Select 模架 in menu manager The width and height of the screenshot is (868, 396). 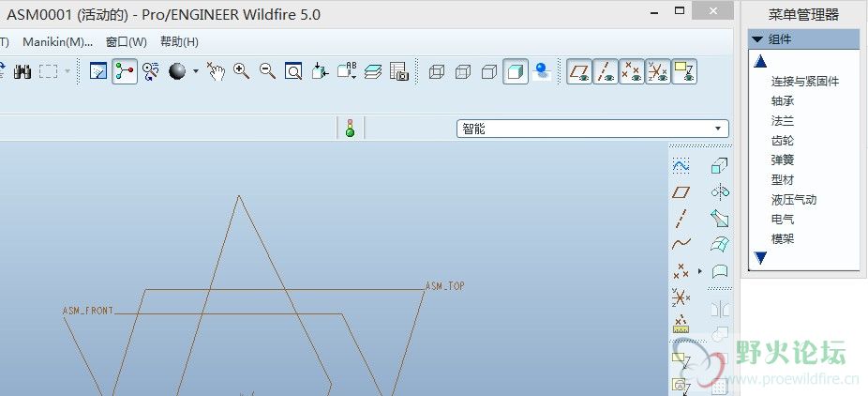click(x=782, y=238)
